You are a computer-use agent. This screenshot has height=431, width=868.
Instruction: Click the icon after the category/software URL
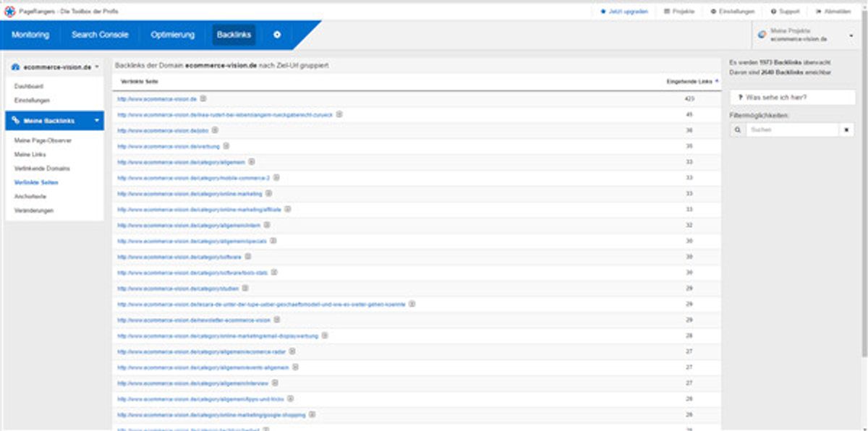coord(250,257)
